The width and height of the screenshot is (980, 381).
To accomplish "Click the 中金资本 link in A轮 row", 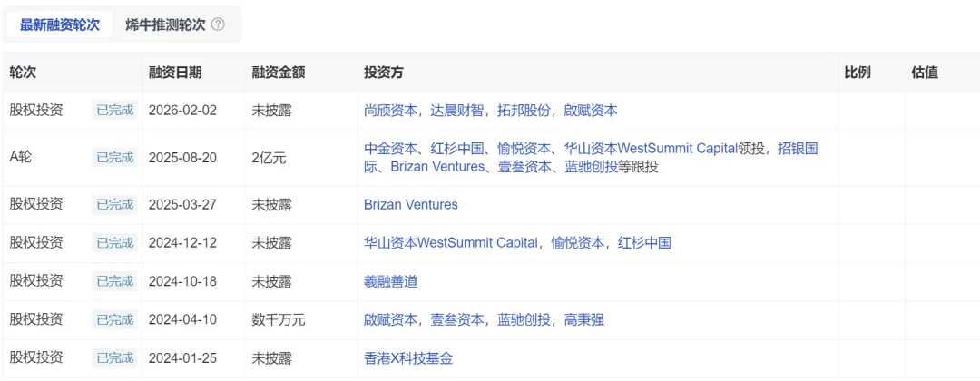I will pos(391,148).
